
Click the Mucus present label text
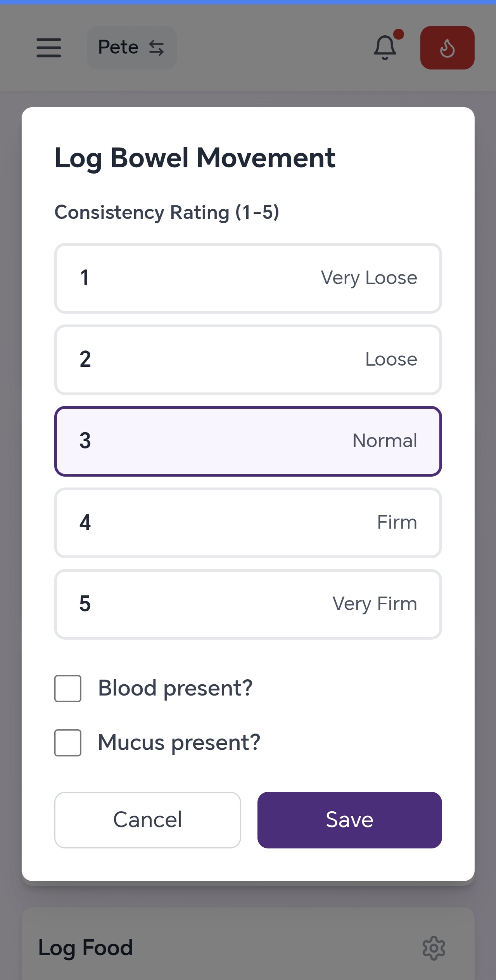tap(179, 743)
